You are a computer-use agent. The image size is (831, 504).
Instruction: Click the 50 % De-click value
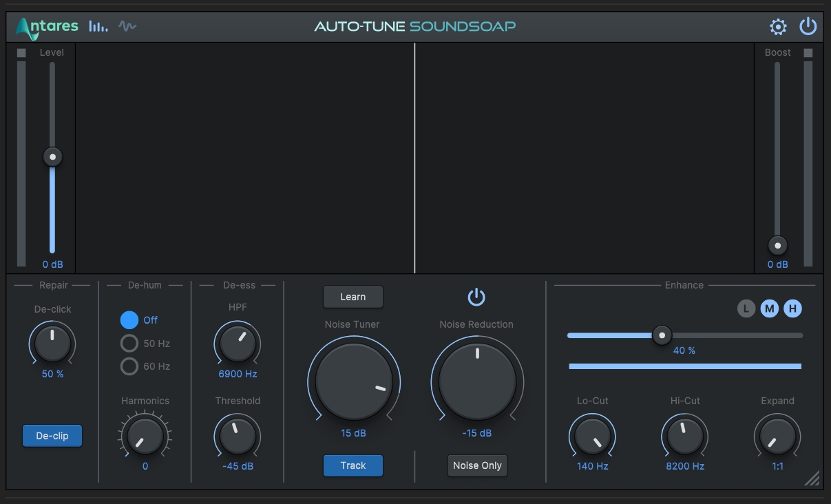tap(52, 374)
